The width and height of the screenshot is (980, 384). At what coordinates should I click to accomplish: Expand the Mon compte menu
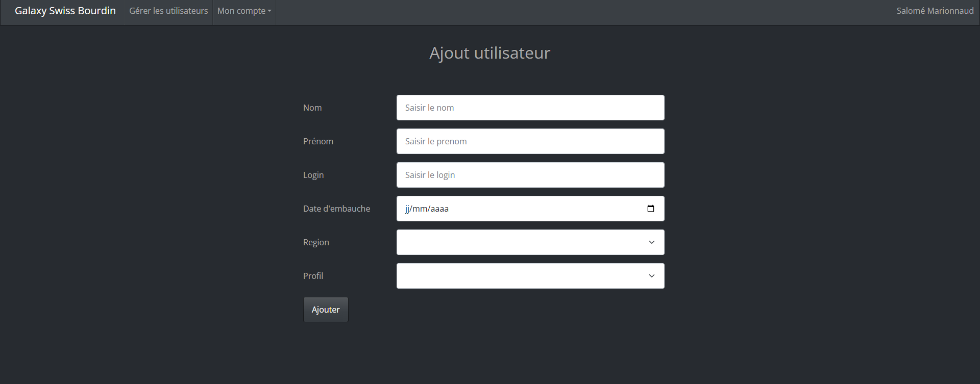(x=244, y=11)
